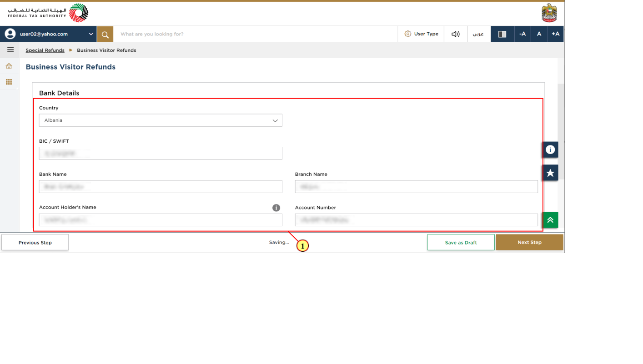643x364 pixels.
Task: Go to home via house icon
Action: pos(9,66)
